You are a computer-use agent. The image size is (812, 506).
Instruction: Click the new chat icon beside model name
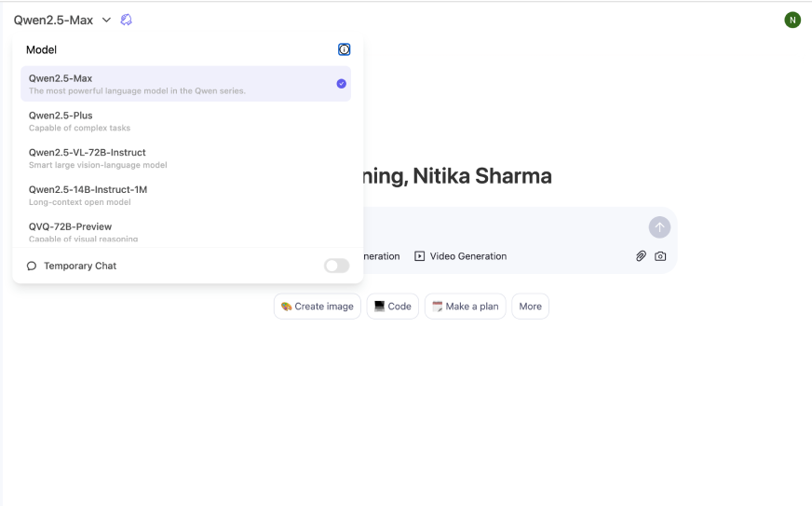tap(127, 20)
